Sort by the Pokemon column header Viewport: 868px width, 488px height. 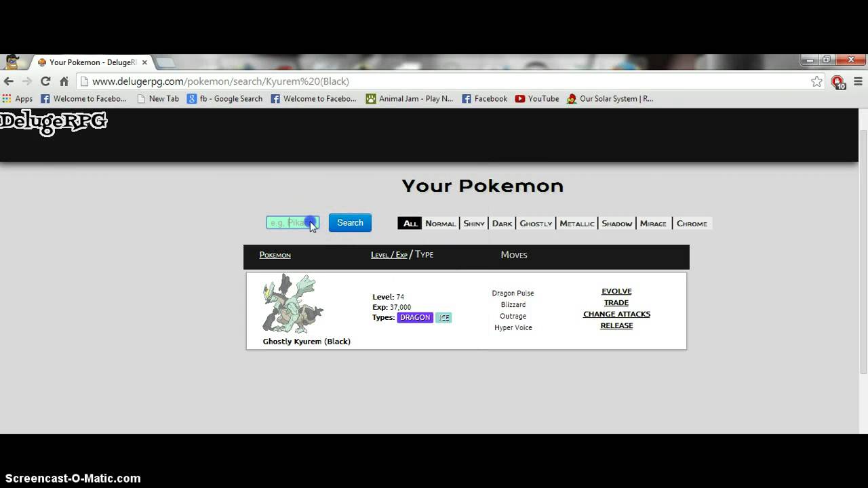point(275,255)
